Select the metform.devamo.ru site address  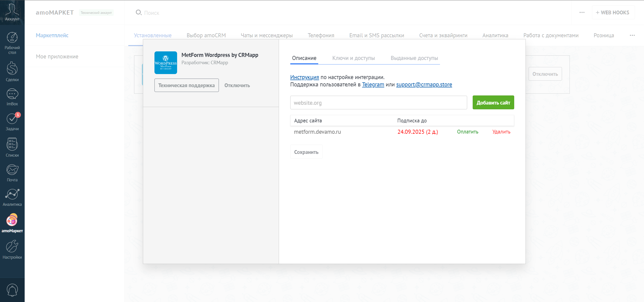coord(317,132)
